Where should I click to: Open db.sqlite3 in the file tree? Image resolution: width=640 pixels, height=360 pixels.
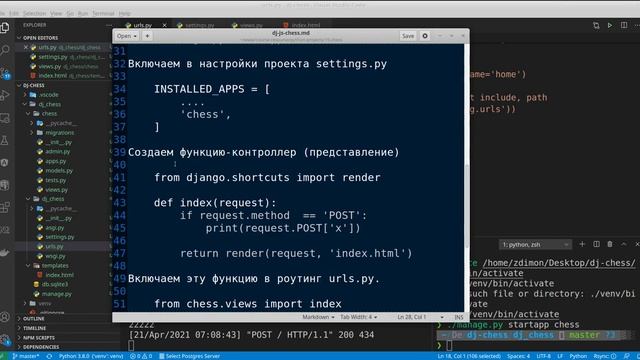(x=55, y=284)
